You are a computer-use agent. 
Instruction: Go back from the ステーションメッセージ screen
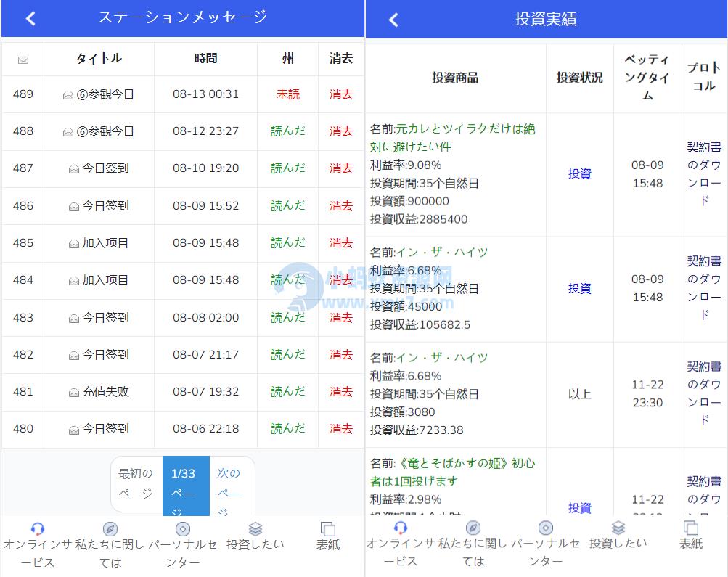pos(30,19)
